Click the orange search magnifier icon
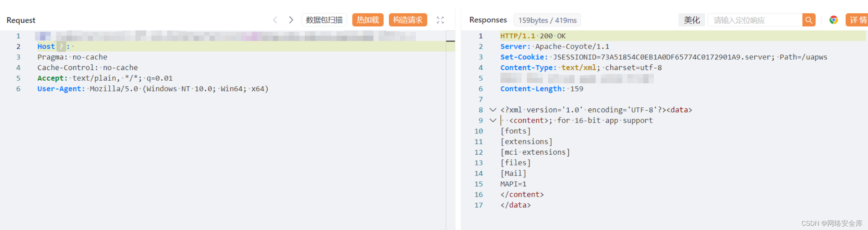The height and width of the screenshot is (230, 868). [809, 20]
